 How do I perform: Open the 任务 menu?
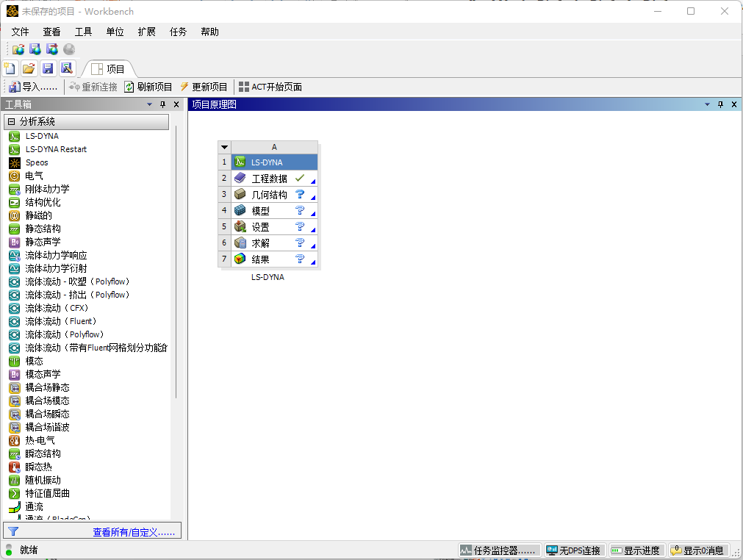click(x=178, y=32)
